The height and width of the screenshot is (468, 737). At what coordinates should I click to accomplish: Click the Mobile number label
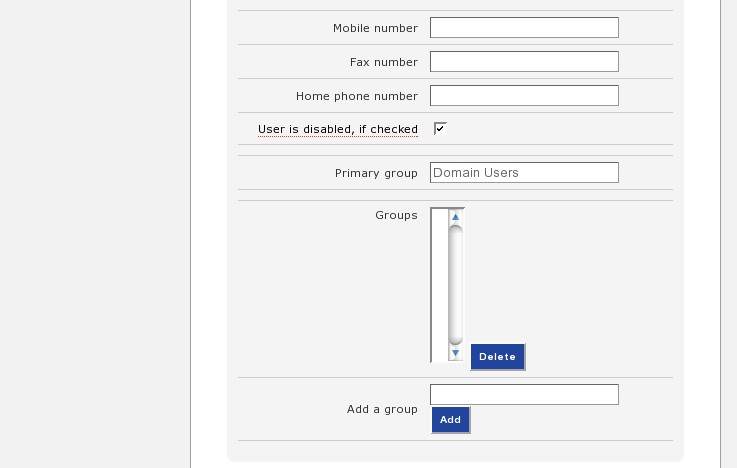(375, 28)
